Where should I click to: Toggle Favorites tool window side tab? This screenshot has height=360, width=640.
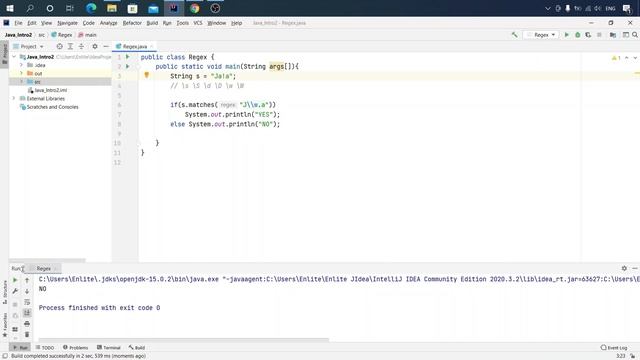[x=4, y=325]
